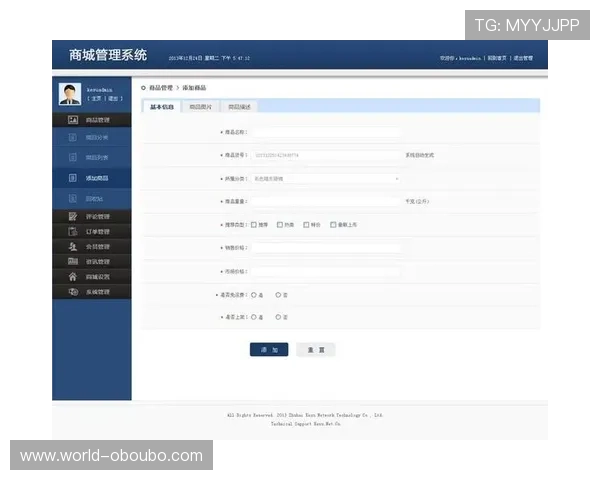Select 是 for 是否上架
600x480 pixels.
[254, 317]
